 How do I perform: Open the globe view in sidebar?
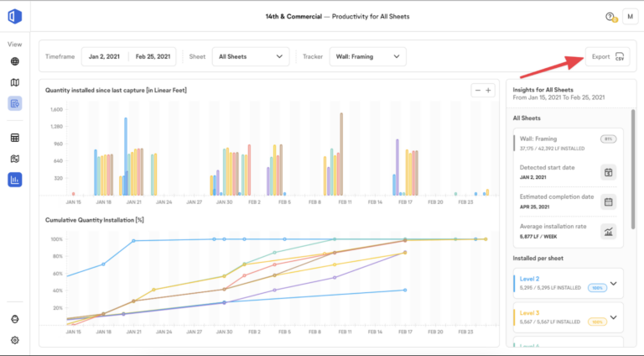click(15, 61)
